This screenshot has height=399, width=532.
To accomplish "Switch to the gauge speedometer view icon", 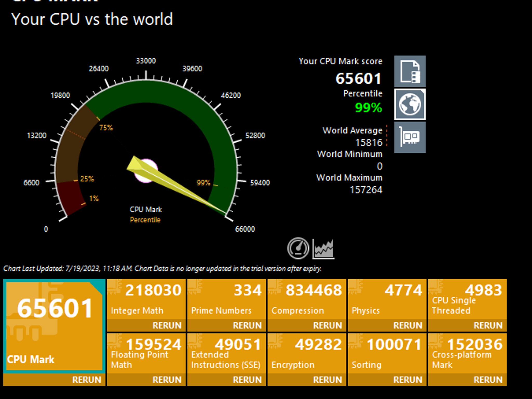I will tap(298, 248).
